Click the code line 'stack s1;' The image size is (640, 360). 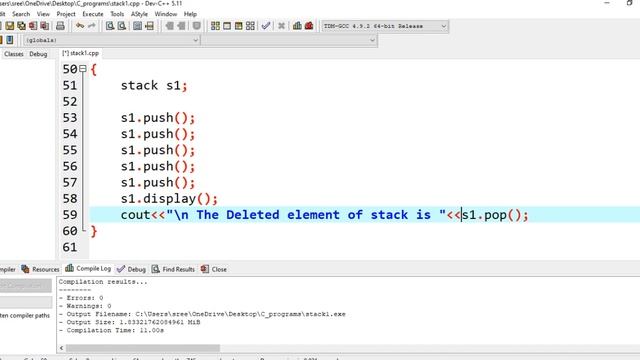[154, 85]
